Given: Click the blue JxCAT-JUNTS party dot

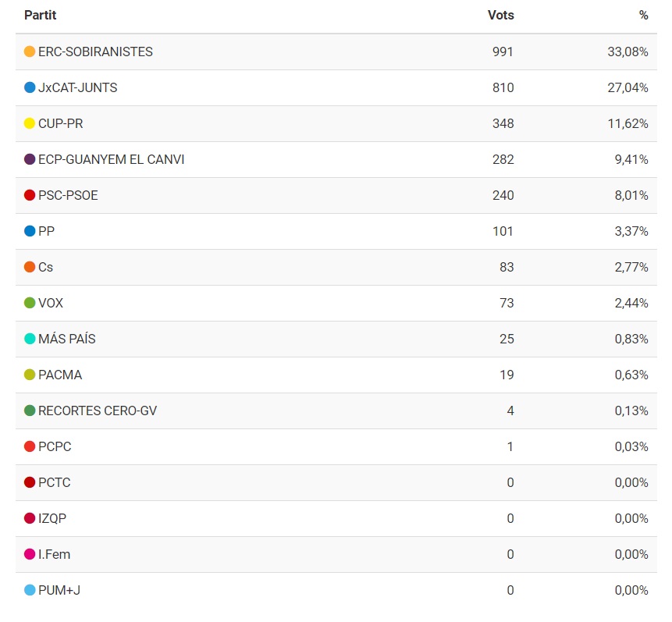Looking at the screenshot, I should [x=30, y=87].
